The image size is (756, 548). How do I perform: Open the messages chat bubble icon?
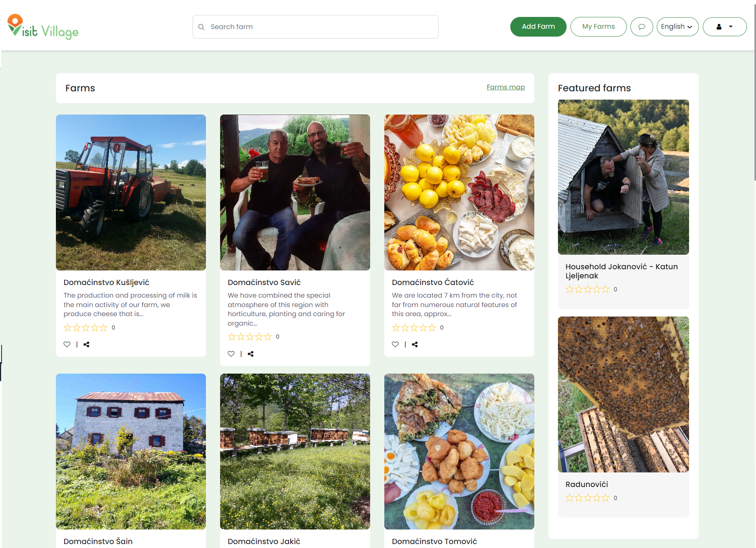[x=641, y=27]
